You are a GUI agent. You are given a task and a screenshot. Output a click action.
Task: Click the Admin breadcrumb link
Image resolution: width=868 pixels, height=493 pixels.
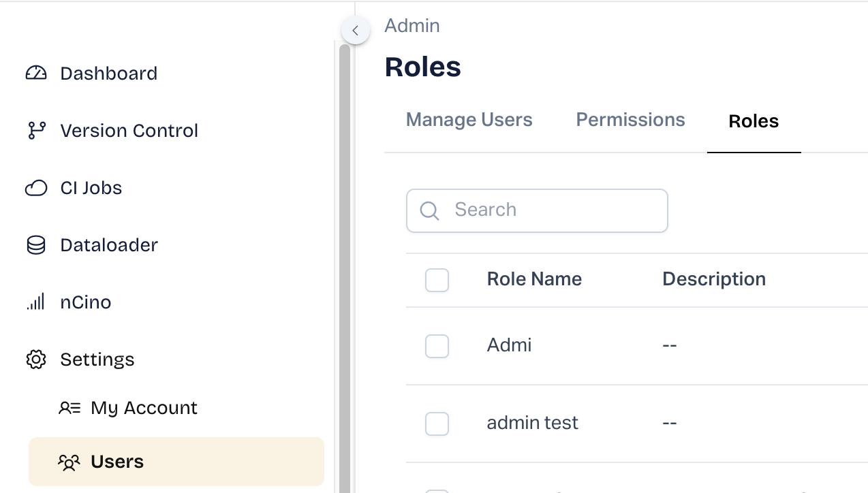point(412,26)
